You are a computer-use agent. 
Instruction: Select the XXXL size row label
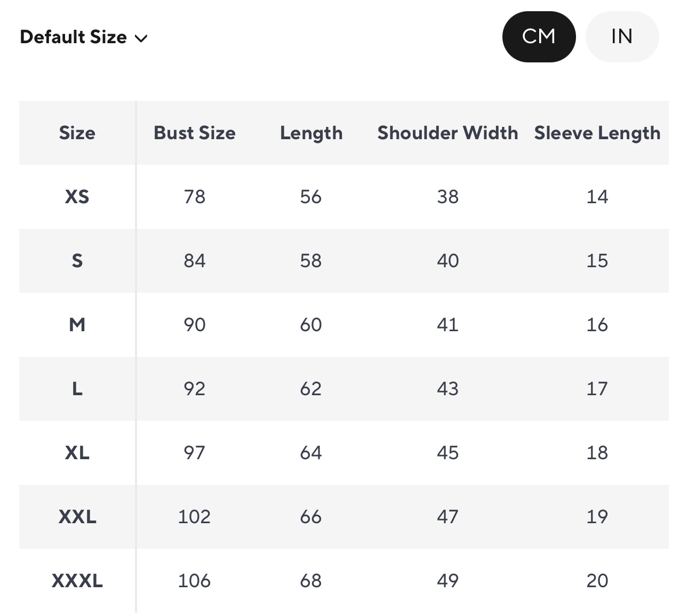coord(77,581)
